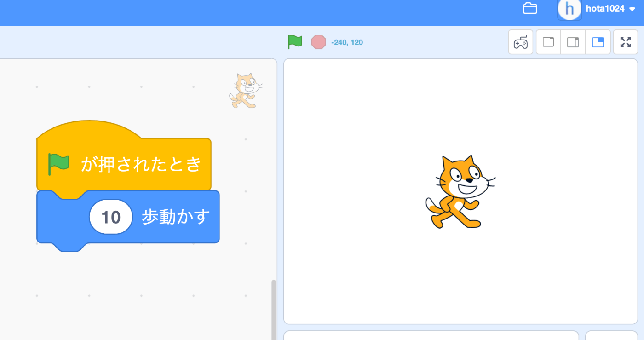This screenshot has height=340, width=644.
Task: Select the が押されたとき hat block
Action: point(124,156)
